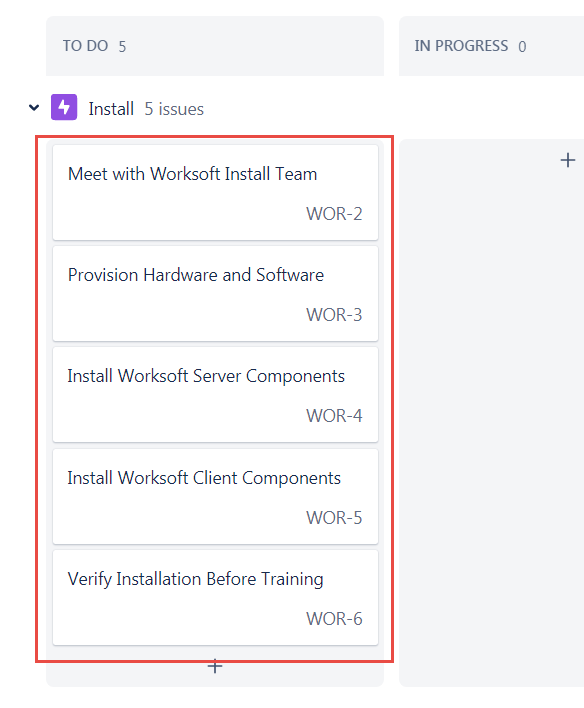Click the IN PROGRESS issue count 0
The height and width of the screenshot is (708, 584).
(522, 47)
